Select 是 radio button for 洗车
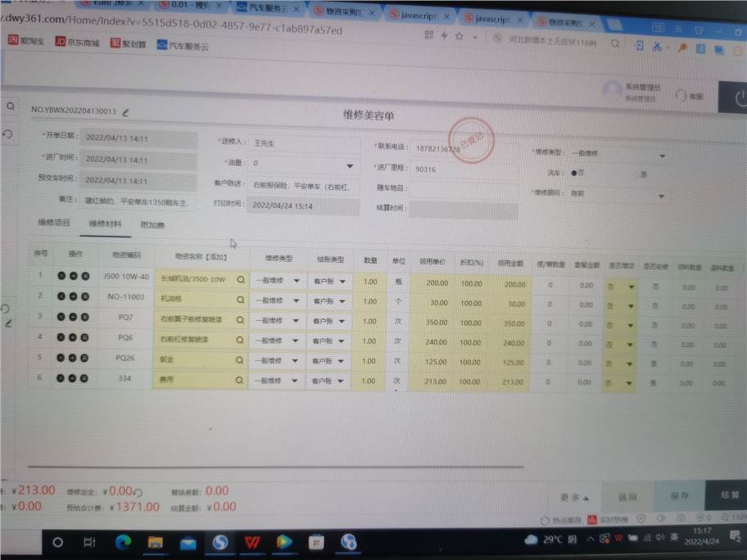The image size is (747, 560). point(634,174)
